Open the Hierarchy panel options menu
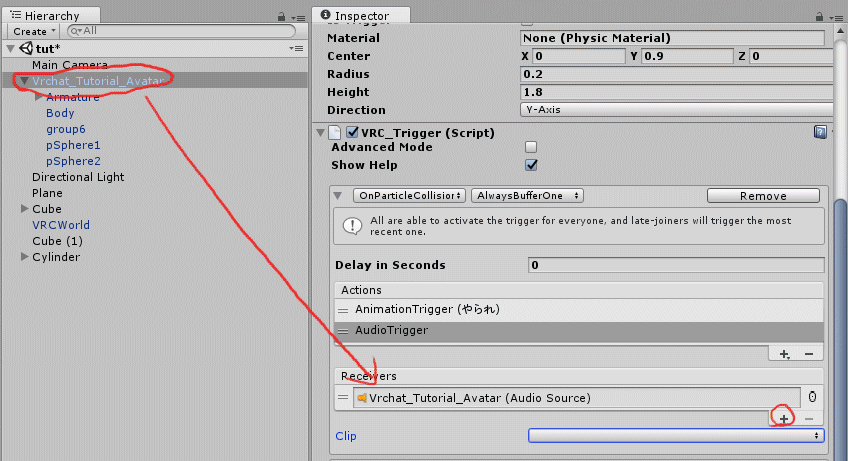 coord(298,18)
